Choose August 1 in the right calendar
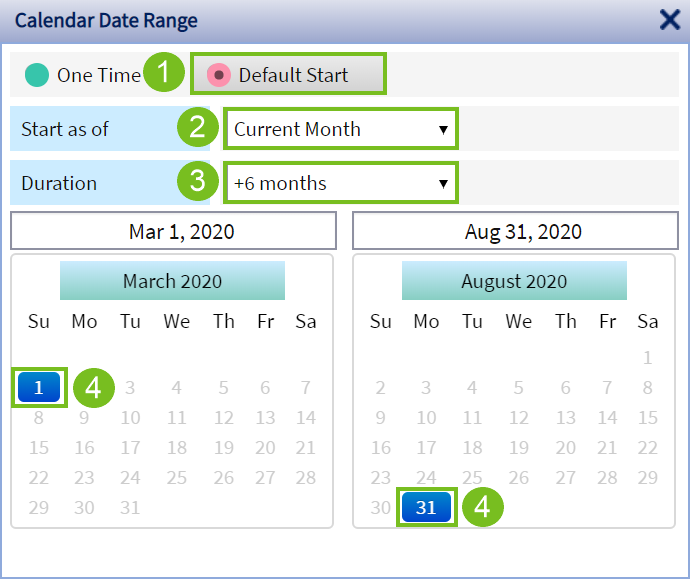Image resolution: width=690 pixels, height=579 pixels. (x=648, y=357)
